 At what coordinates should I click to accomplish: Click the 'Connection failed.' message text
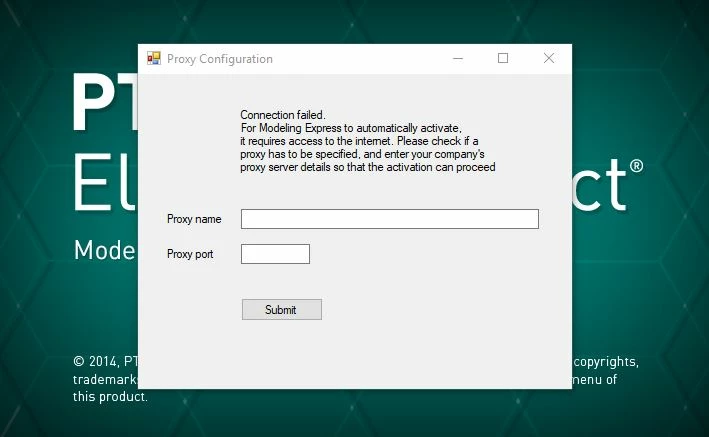[283, 115]
